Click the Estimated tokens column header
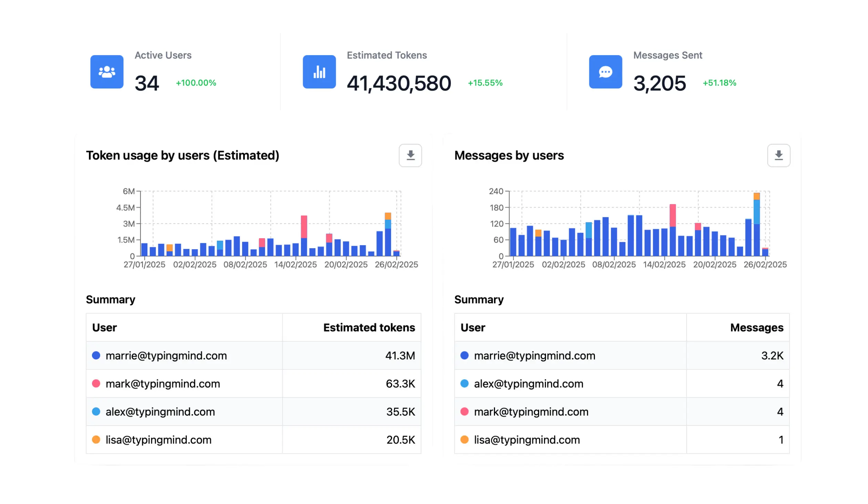The width and height of the screenshot is (868, 504). 369,327
